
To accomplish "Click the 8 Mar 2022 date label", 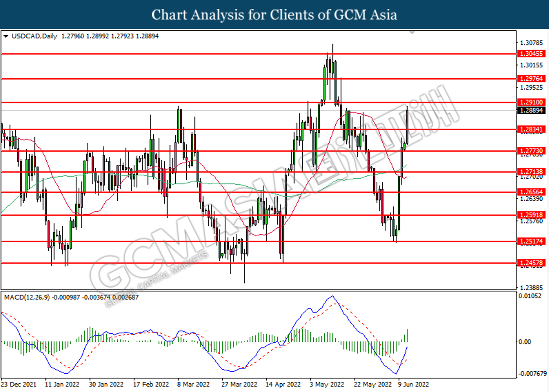I will pos(193,384).
